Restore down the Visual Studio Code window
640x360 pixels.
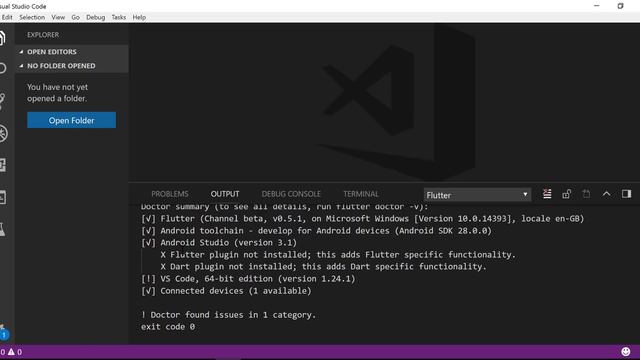[620, 6]
